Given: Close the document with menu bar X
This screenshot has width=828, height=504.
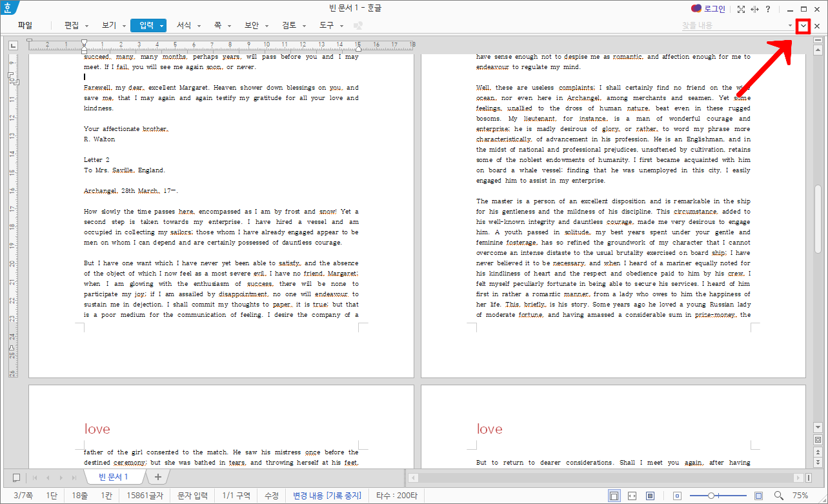Looking at the screenshot, I should coord(817,26).
